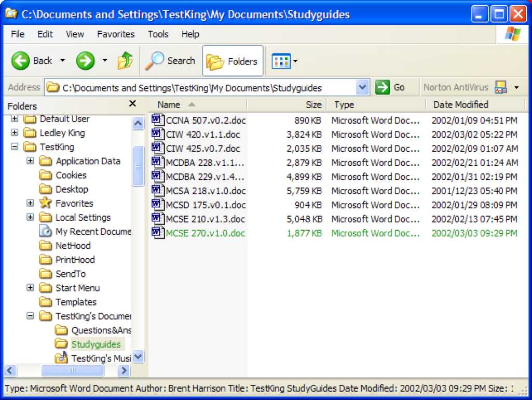Click the My Recent Documents folder icon
The image size is (532, 400).
click(46, 231)
